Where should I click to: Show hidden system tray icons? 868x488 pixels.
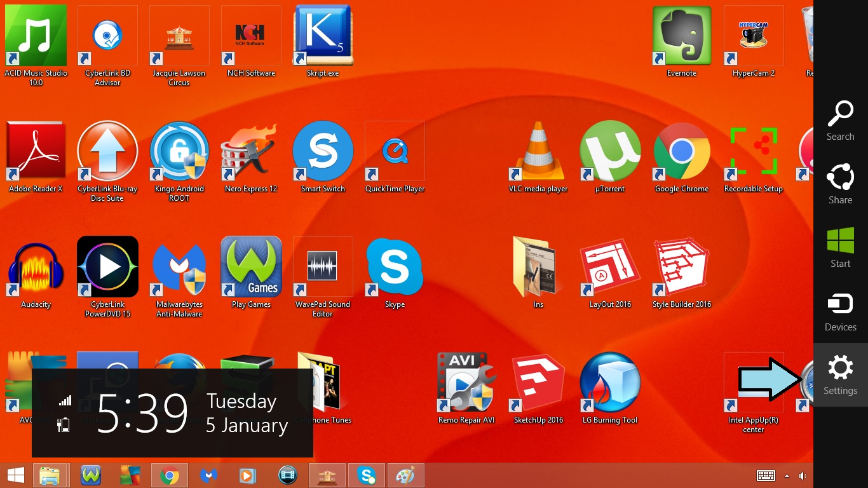pos(787,476)
